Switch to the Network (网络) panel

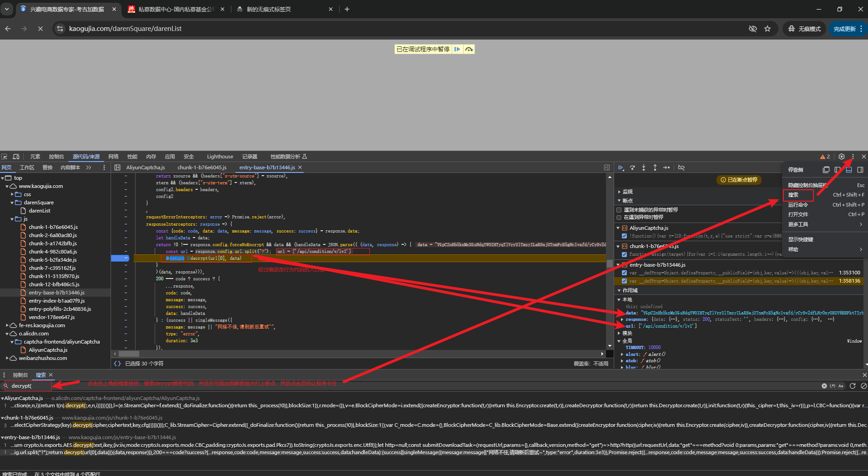pos(113,157)
